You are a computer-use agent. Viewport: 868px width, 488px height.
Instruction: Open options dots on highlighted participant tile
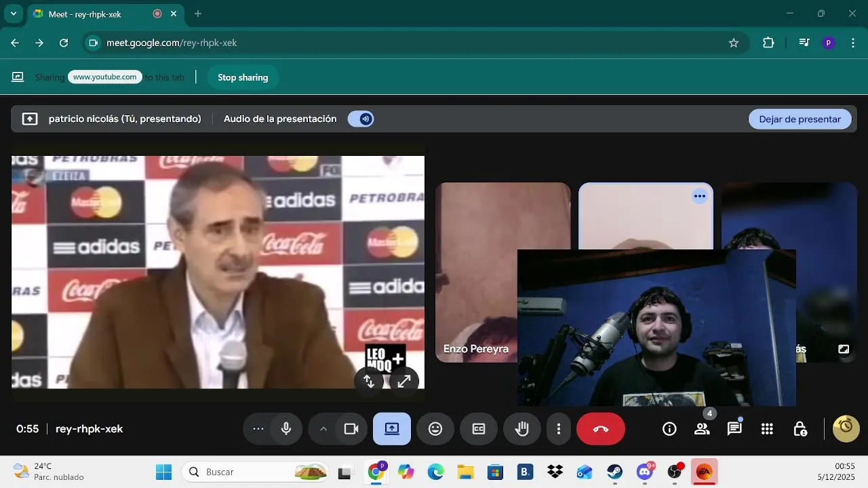pos(700,197)
